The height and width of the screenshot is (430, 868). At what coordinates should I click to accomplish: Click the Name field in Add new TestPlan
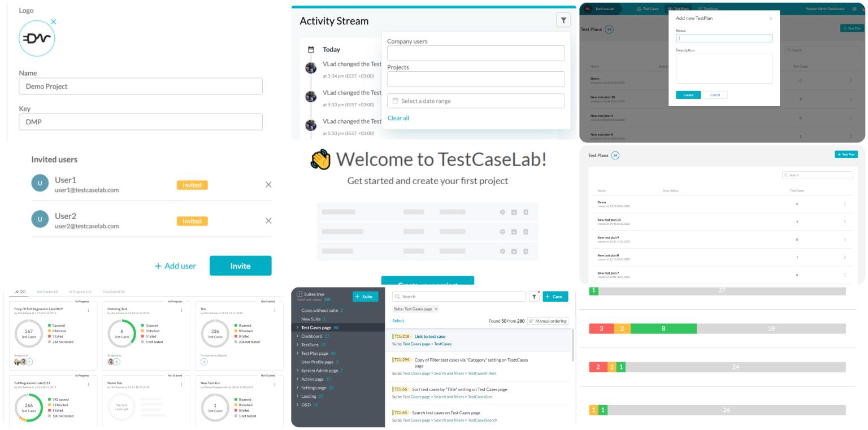pyautogui.click(x=725, y=38)
